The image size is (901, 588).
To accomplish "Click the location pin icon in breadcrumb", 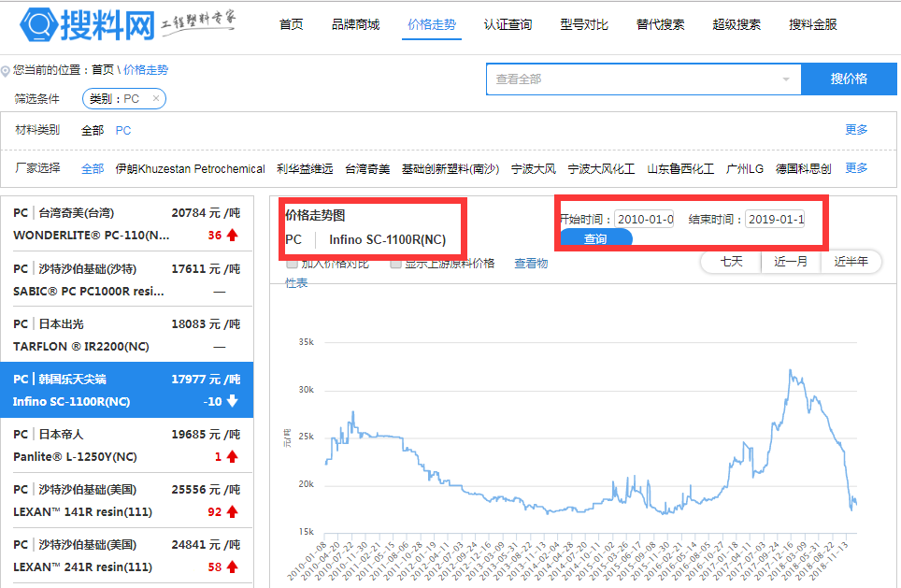I will [6, 71].
